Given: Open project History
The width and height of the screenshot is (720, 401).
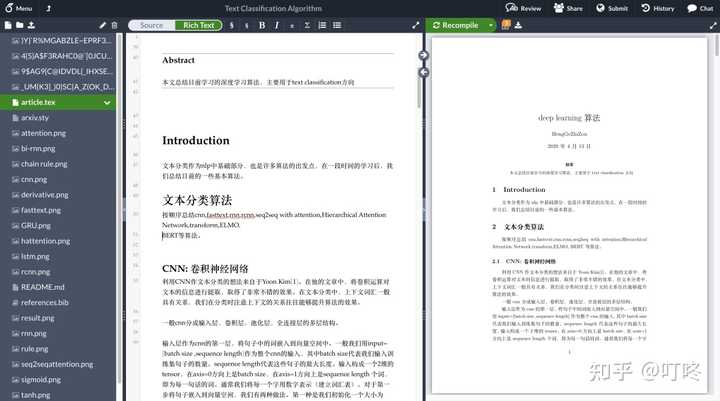Looking at the screenshot, I should [658, 8].
